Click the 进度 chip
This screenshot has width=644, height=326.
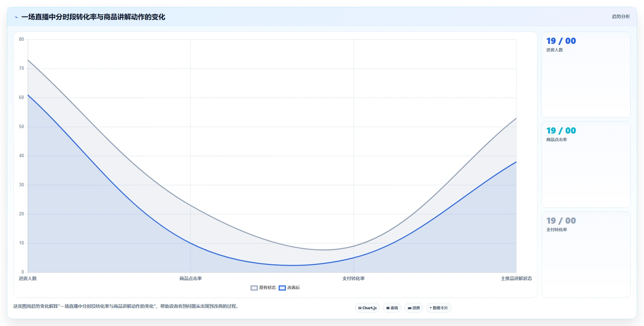(x=414, y=308)
